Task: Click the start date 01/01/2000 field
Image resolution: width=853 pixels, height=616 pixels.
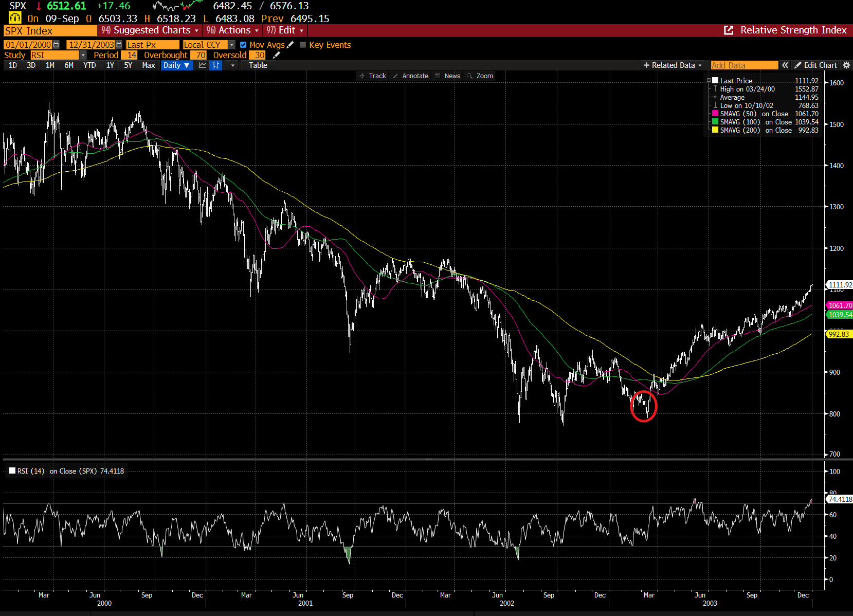Action: coord(28,45)
